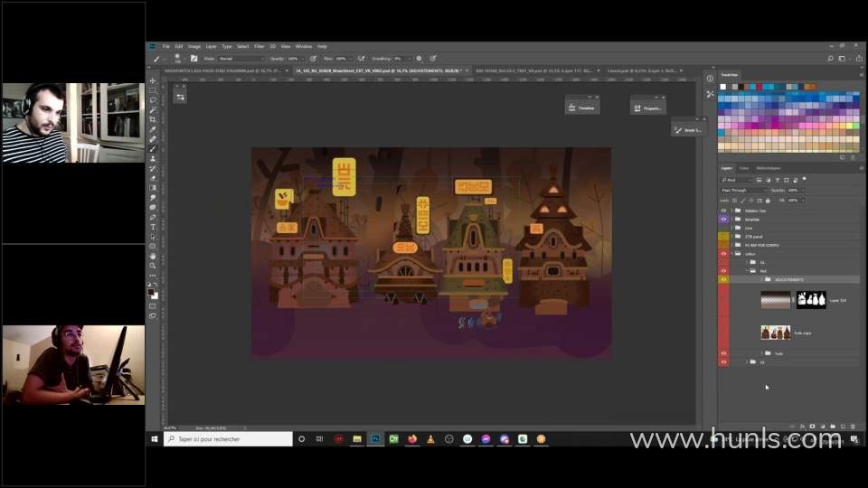Select the Rectangular Marquee tool

pyautogui.click(x=153, y=90)
